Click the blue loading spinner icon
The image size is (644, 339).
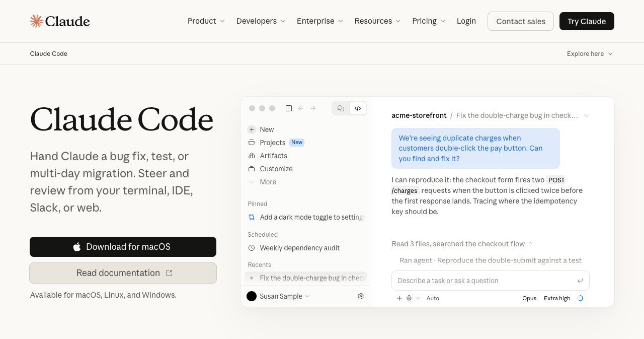coord(580,298)
